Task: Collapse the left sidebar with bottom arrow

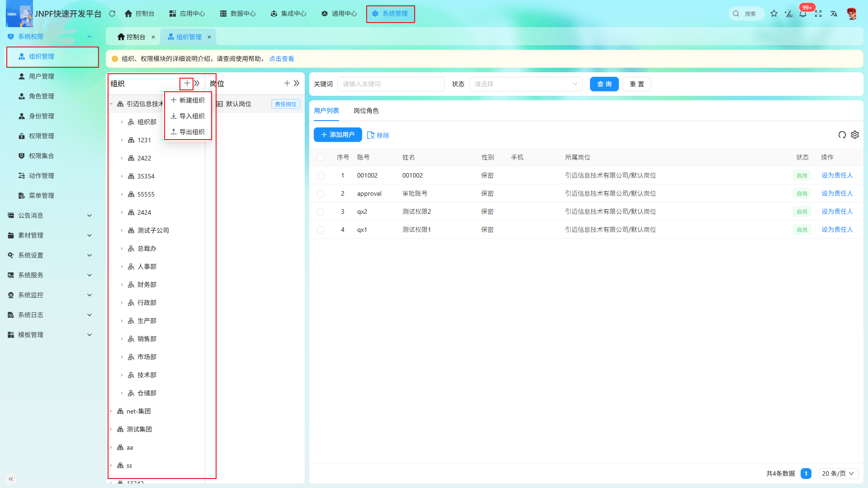Action: point(11,479)
